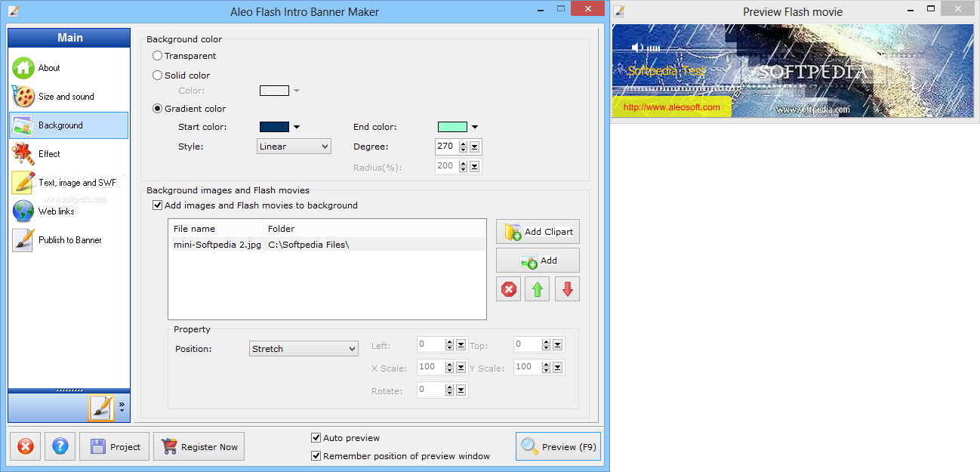Click the Left position field
The height and width of the screenshot is (472, 980).
(430, 344)
